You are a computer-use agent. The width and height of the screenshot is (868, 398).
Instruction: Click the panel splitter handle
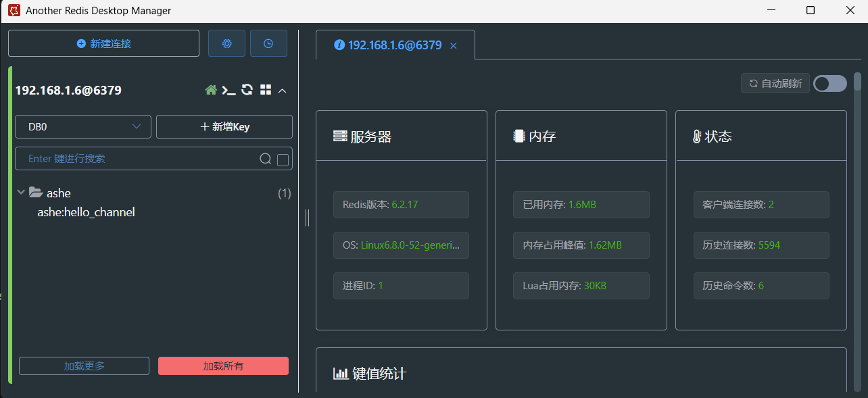307,218
